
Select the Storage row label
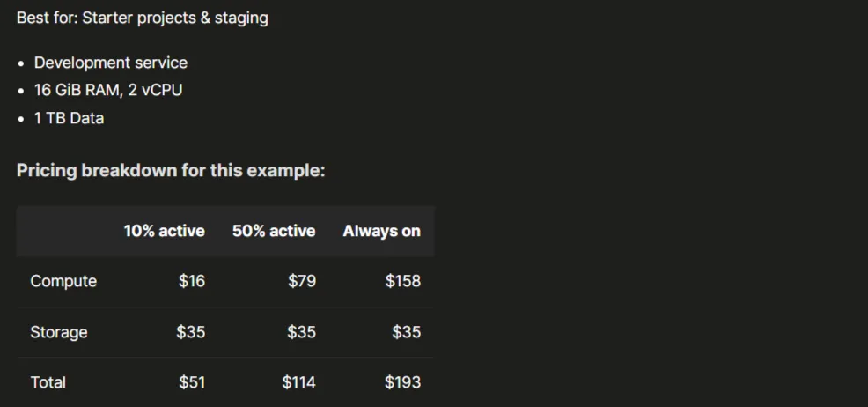pyautogui.click(x=59, y=332)
